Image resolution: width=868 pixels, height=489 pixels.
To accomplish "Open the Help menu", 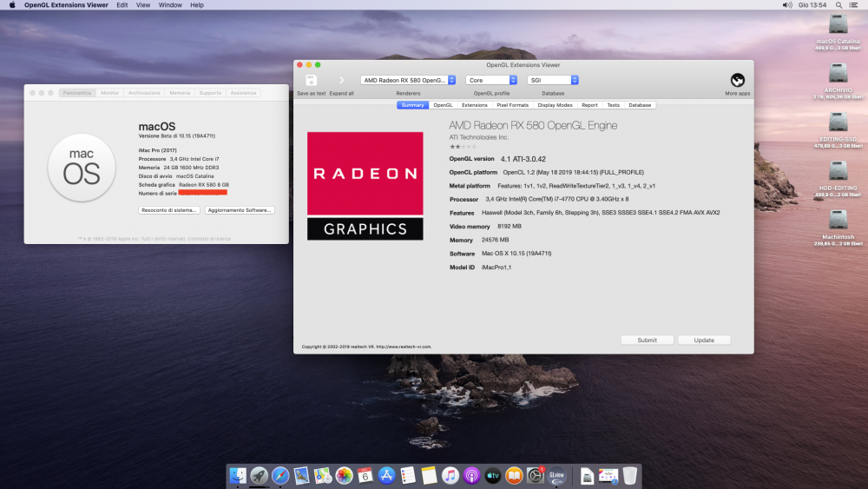I will pos(197,5).
